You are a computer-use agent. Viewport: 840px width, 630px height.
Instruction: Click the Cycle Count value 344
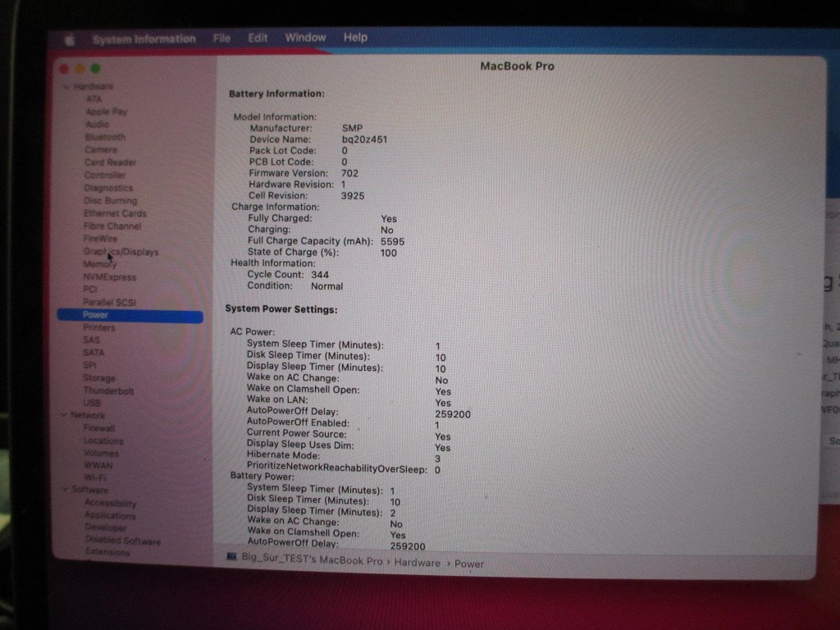(320, 275)
